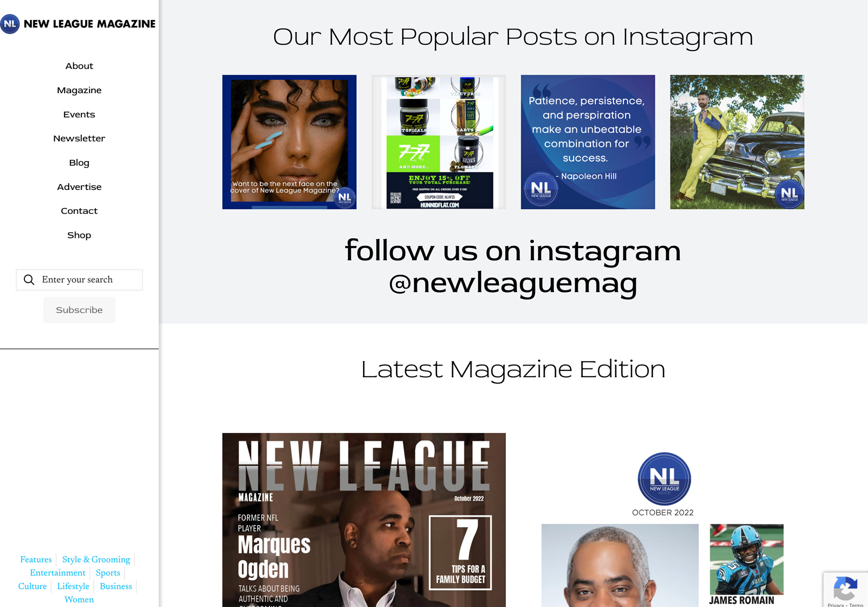Open the Magazine menu item
This screenshot has height=607, width=868.
tap(79, 90)
